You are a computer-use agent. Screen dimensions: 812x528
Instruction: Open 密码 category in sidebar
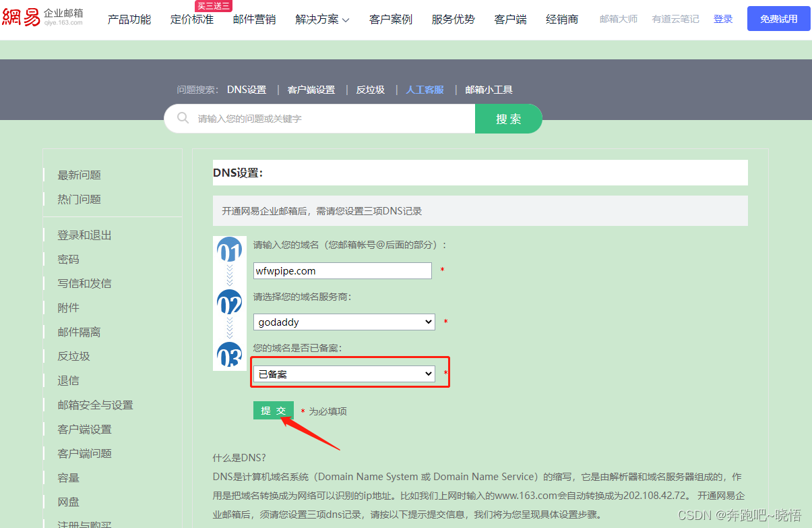[x=68, y=260]
